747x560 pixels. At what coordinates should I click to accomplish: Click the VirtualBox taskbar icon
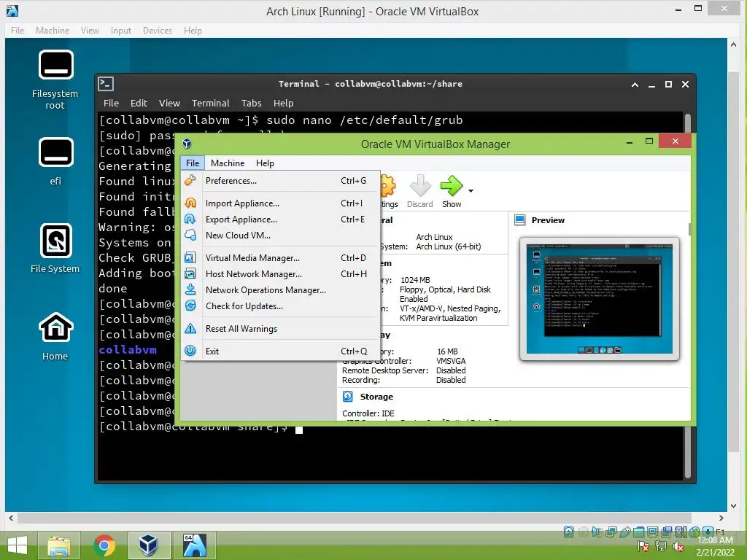(149, 545)
